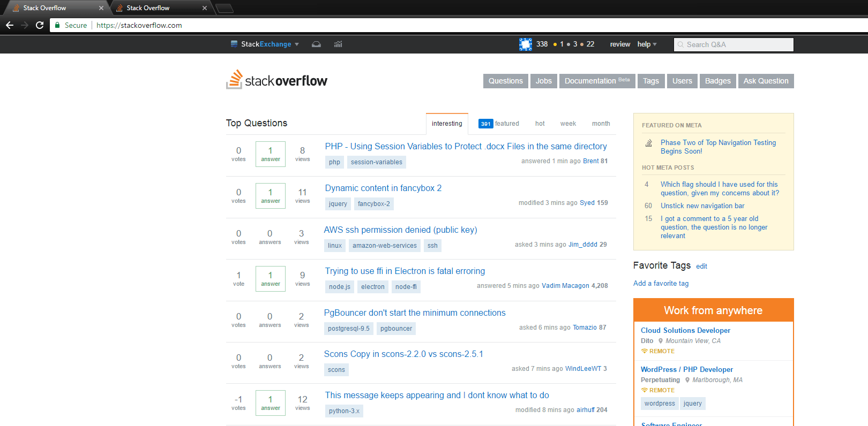Open the help dropdown menu

[647, 44]
